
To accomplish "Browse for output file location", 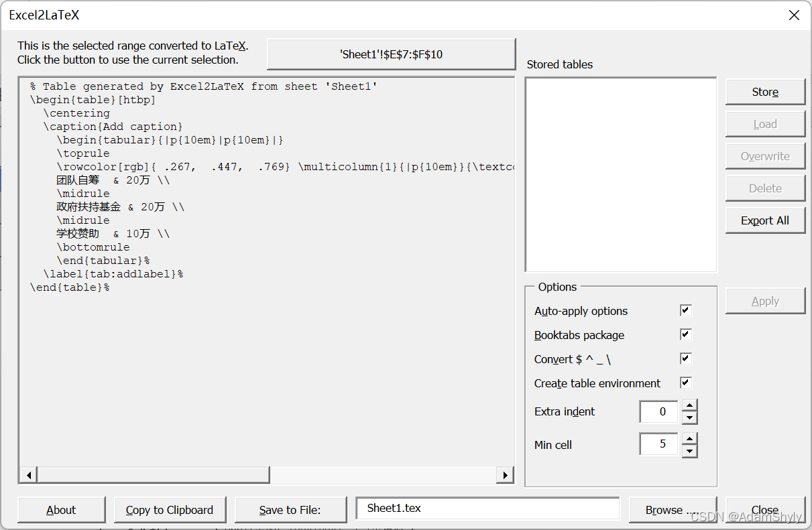I will [673, 510].
